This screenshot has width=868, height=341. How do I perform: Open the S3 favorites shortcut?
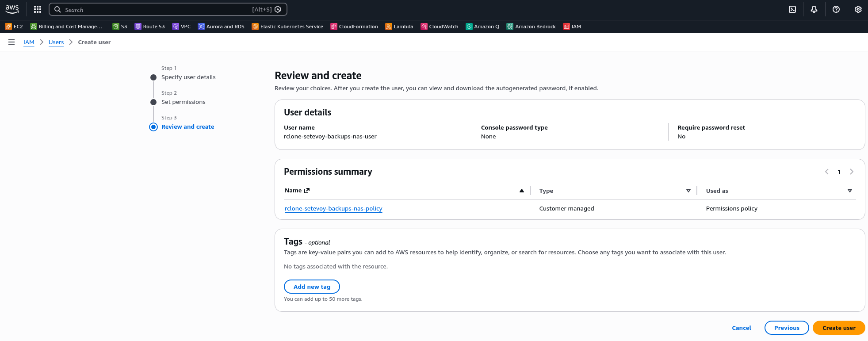pos(120,27)
